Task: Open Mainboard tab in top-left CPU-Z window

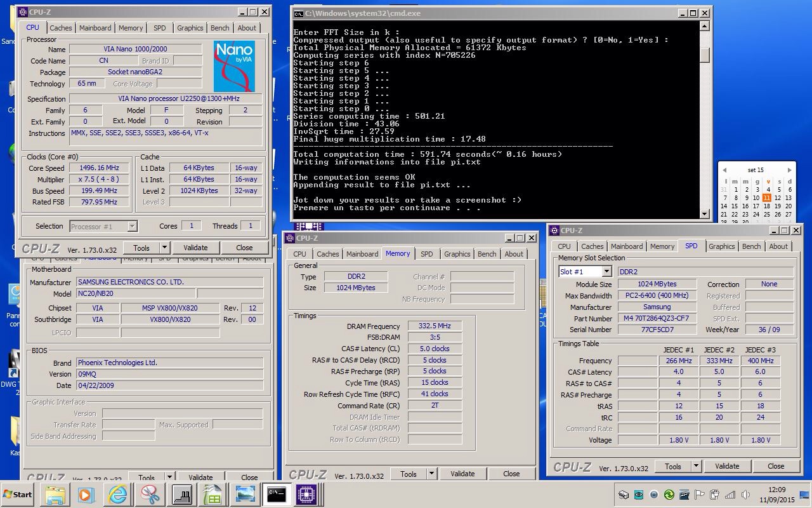Action: pyautogui.click(x=95, y=28)
